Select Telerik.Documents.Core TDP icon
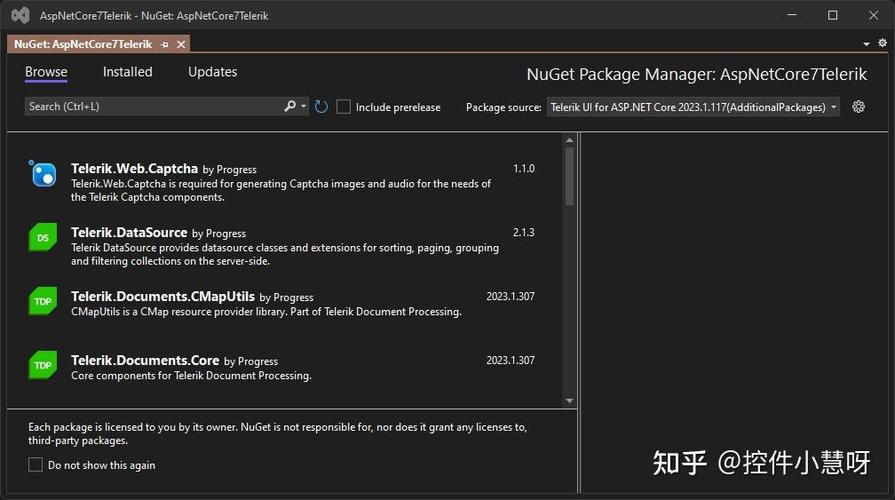 coord(43,365)
